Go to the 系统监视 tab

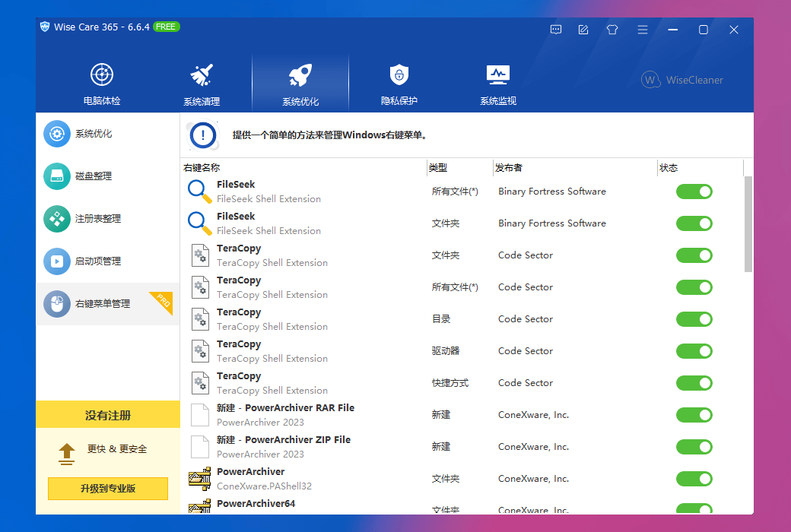(x=498, y=84)
